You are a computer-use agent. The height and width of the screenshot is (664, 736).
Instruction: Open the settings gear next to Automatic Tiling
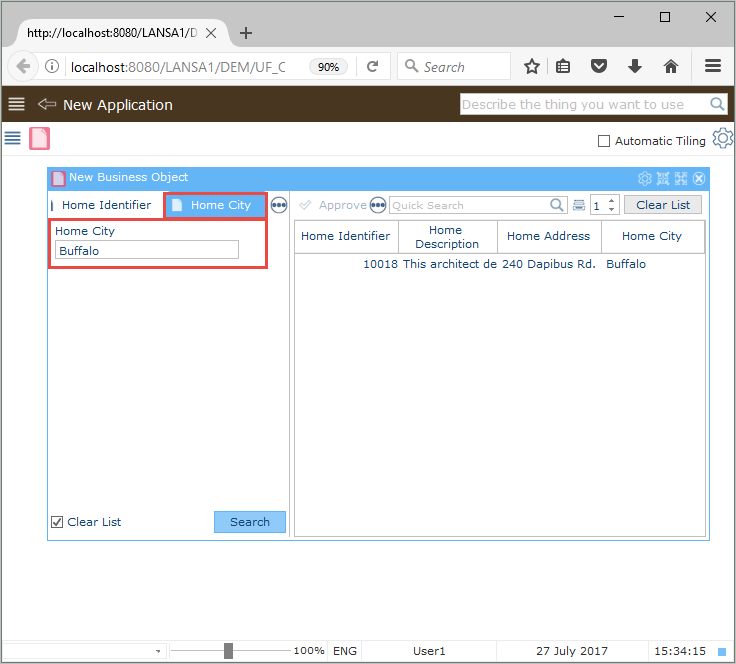[722, 138]
